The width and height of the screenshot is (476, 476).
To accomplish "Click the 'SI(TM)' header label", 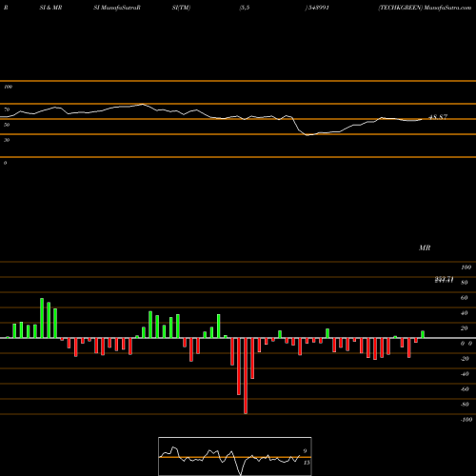I will pyautogui.click(x=181, y=8).
